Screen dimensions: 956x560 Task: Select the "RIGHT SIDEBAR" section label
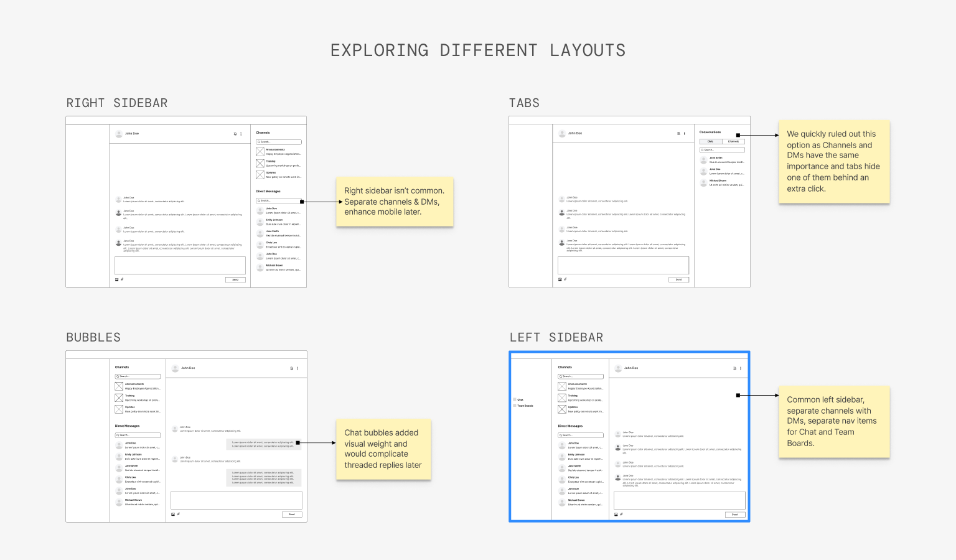(x=117, y=103)
